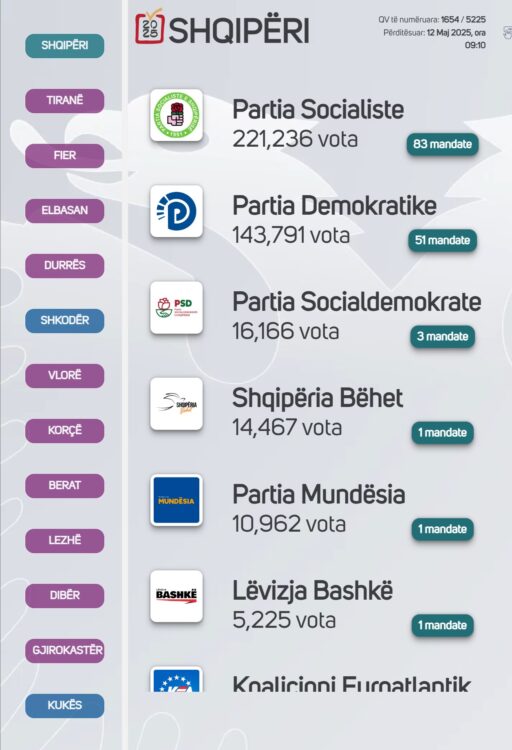The width and height of the screenshot is (512, 750).
Task: Open the Partia Socialiste rose logo
Action: [177, 115]
